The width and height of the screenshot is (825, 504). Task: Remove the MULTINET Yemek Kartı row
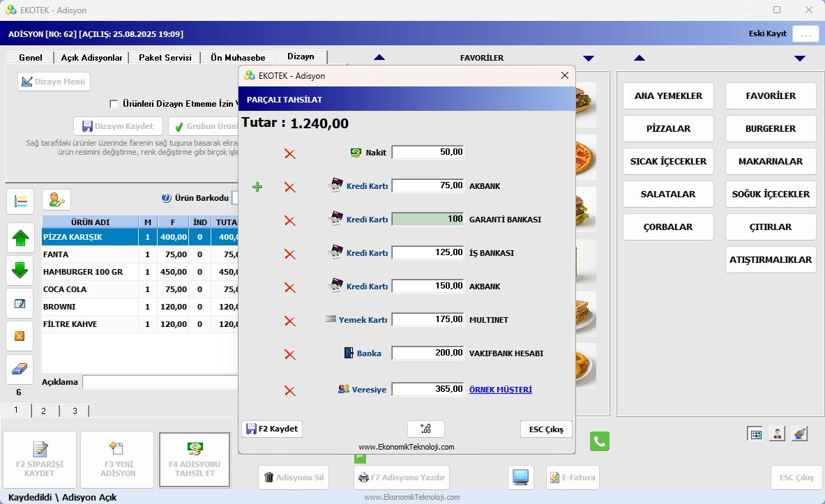(289, 321)
